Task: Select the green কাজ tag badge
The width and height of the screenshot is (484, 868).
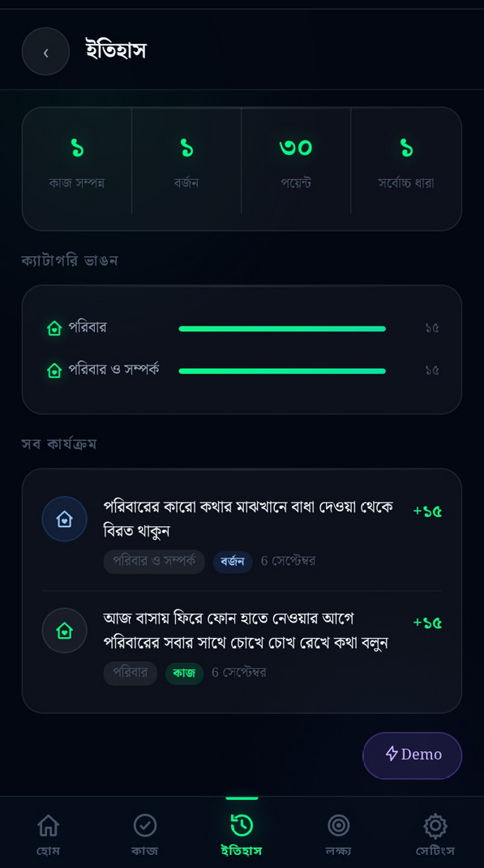Action: click(x=184, y=673)
